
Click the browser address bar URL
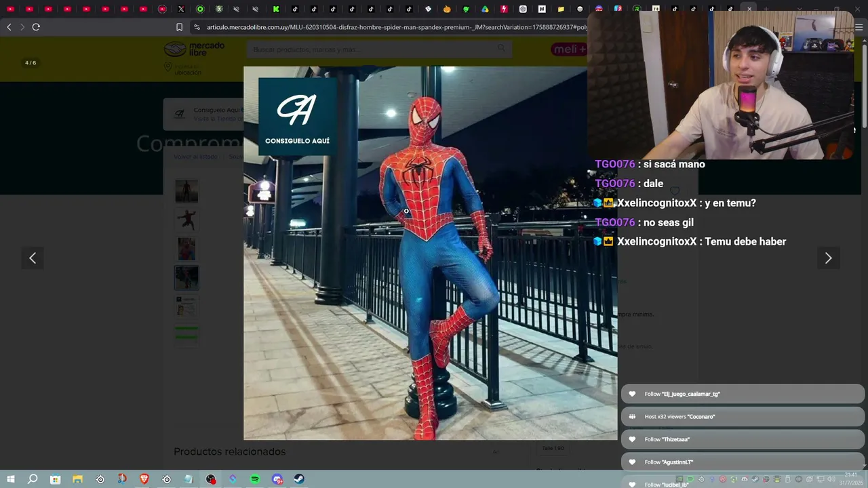pyautogui.click(x=397, y=27)
